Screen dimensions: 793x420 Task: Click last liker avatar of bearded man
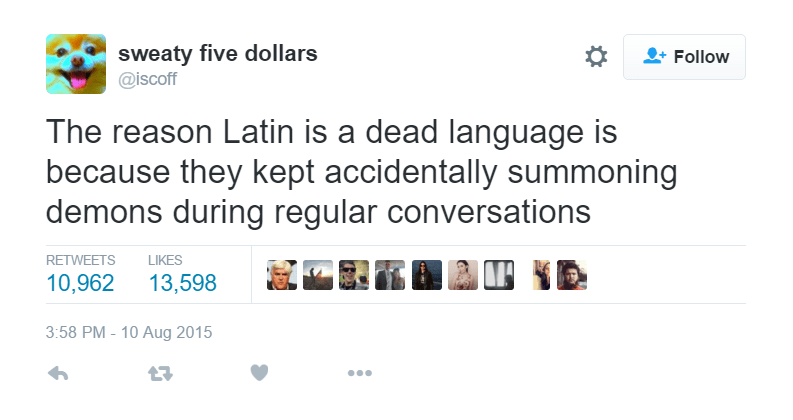click(x=572, y=275)
